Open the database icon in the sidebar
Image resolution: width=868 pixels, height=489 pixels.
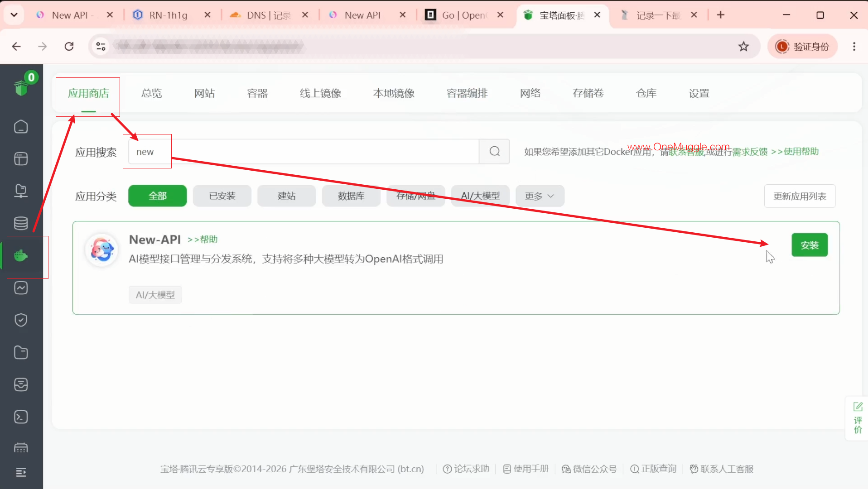click(21, 223)
